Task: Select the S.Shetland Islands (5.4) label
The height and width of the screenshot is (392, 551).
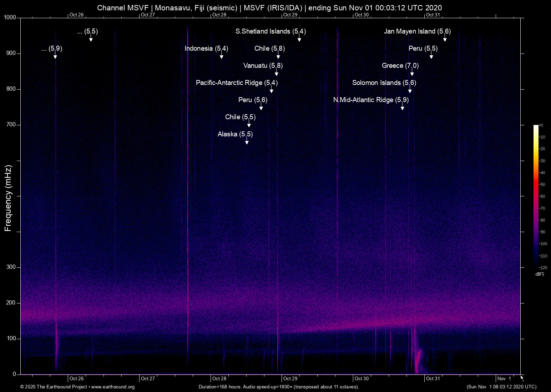Action: pos(271,31)
